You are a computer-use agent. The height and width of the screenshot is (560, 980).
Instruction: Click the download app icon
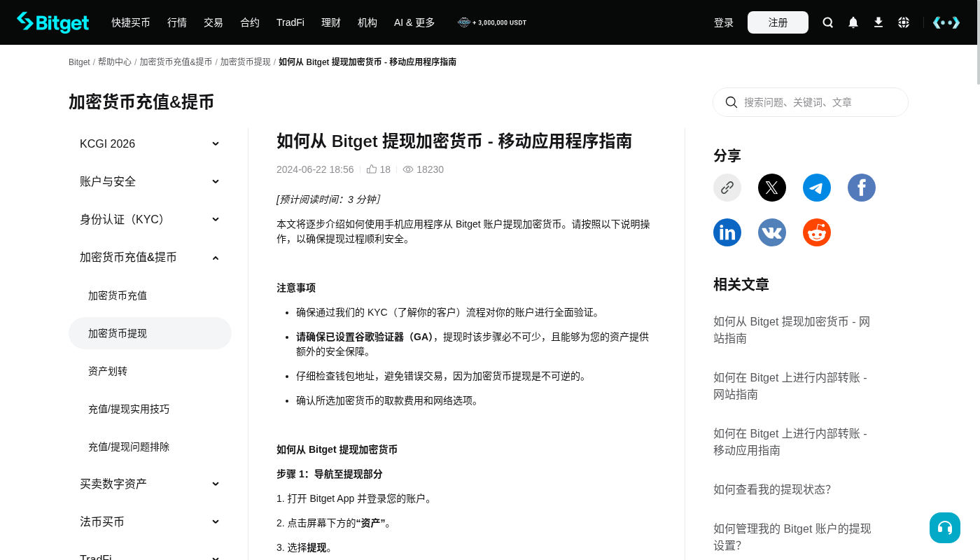pyautogui.click(x=878, y=22)
